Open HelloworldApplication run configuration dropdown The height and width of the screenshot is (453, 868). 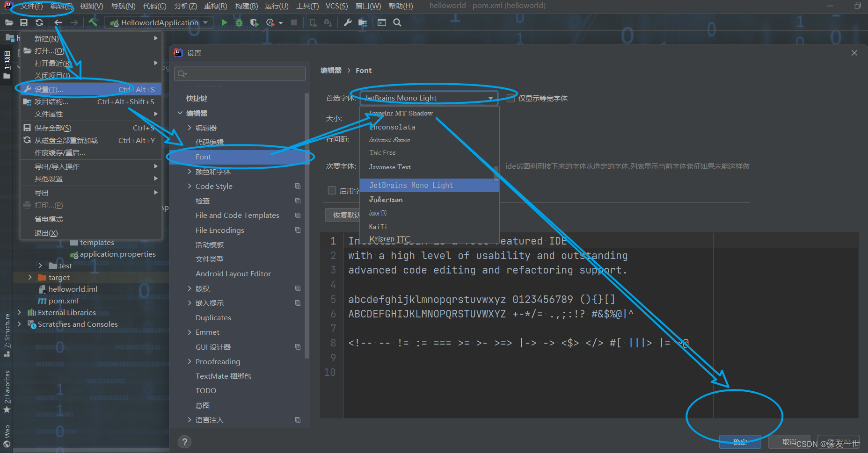click(x=159, y=22)
